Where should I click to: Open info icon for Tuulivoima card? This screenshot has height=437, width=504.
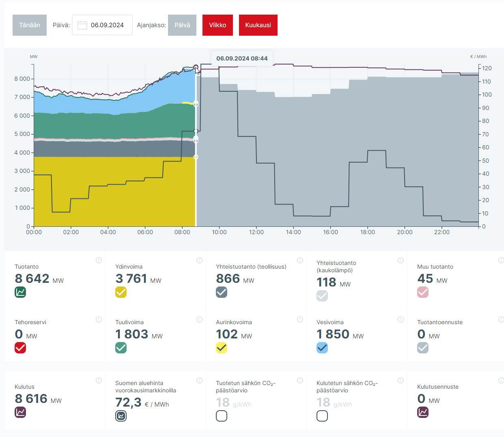click(199, 320)
